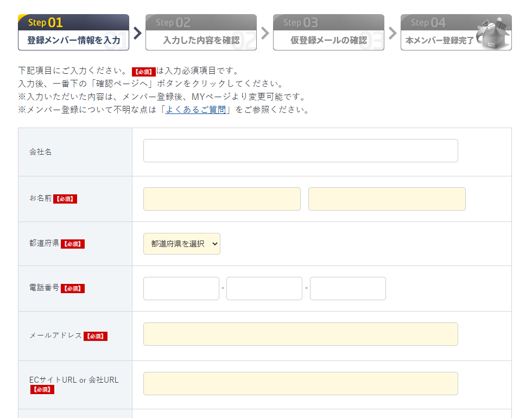Click the 必須 badge next to メールアドレス
Screen dimensions: 532x418
[x=96, y=336]
